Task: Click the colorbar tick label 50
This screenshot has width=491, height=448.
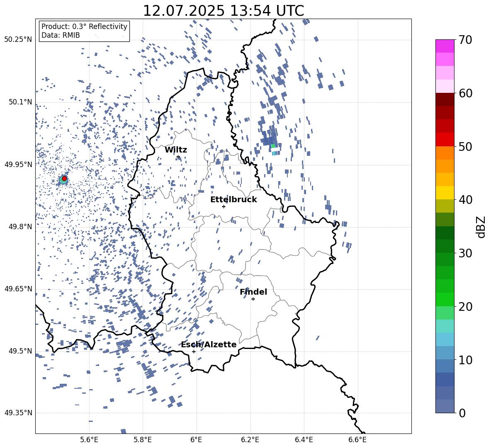Action: pos(465,146)
